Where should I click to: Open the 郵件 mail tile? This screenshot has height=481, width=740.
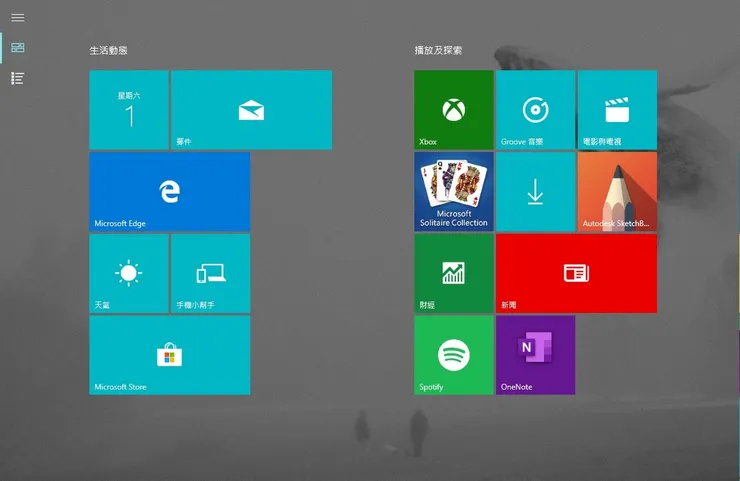click(x=252, y=110)
